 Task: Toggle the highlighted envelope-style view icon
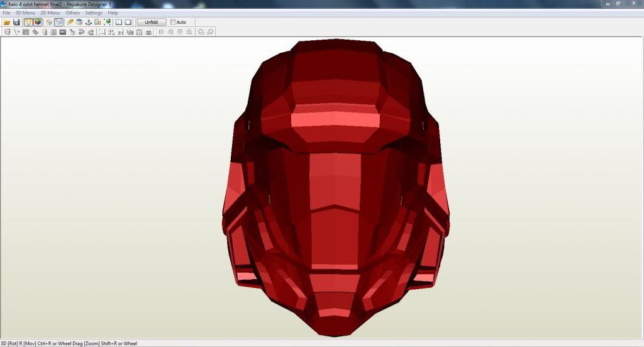coord(58,22)
